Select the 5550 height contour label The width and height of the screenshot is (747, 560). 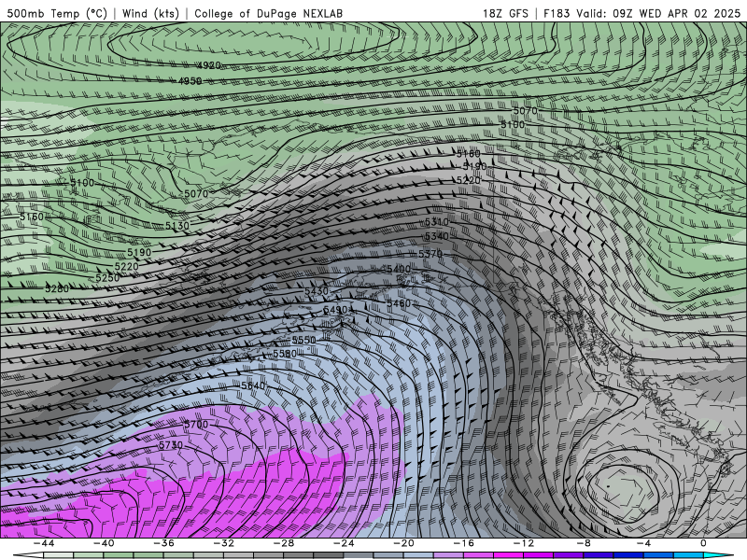(303, 340)
